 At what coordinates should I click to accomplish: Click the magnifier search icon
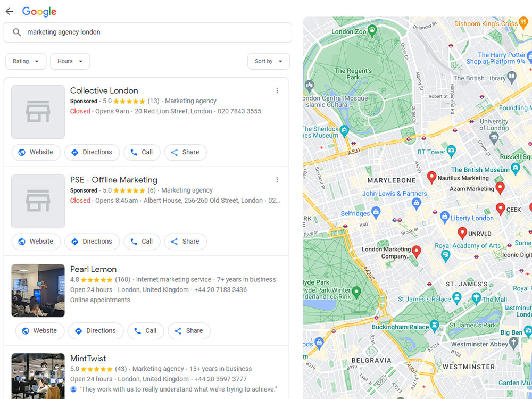tap(16, 32)
